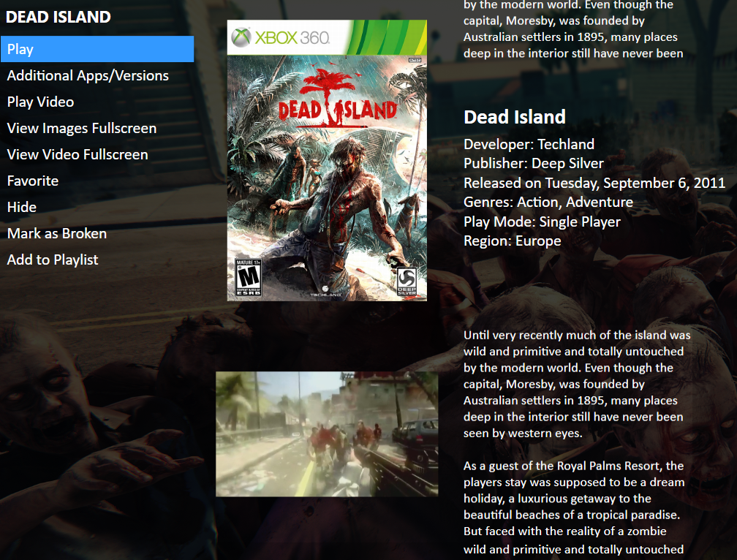
Task: Toggle Mark as Broken option
Action: click(57, 233)
